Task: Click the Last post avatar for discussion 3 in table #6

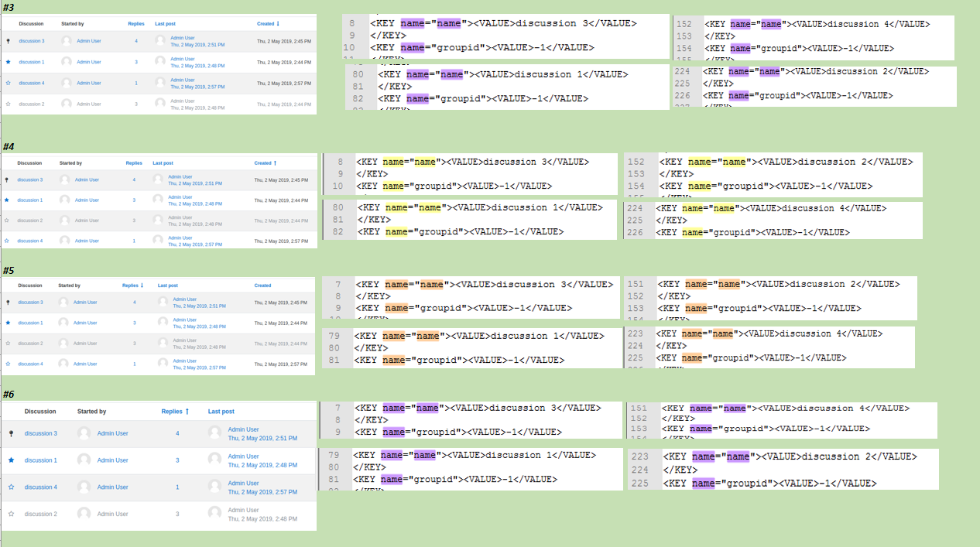Action: pyautogui.click(x=215, y=433)
